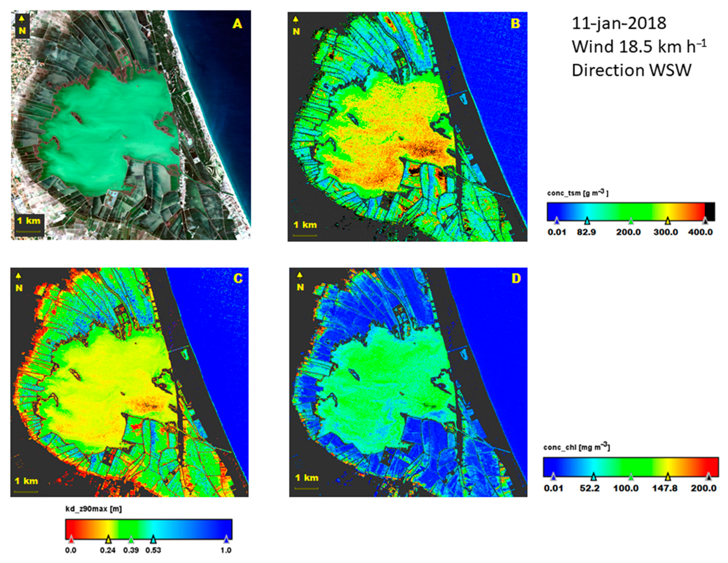
Task: Click the conc_tsm legend title
Action: (x=578, y=193)
